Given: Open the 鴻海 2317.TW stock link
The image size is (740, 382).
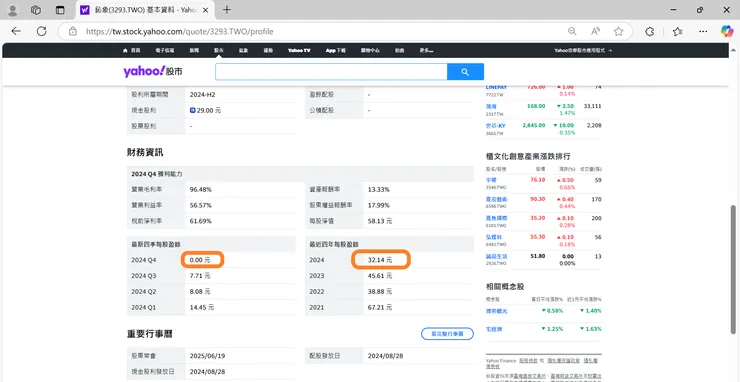Looking at the screenshot, I should [x=491, y=107].
